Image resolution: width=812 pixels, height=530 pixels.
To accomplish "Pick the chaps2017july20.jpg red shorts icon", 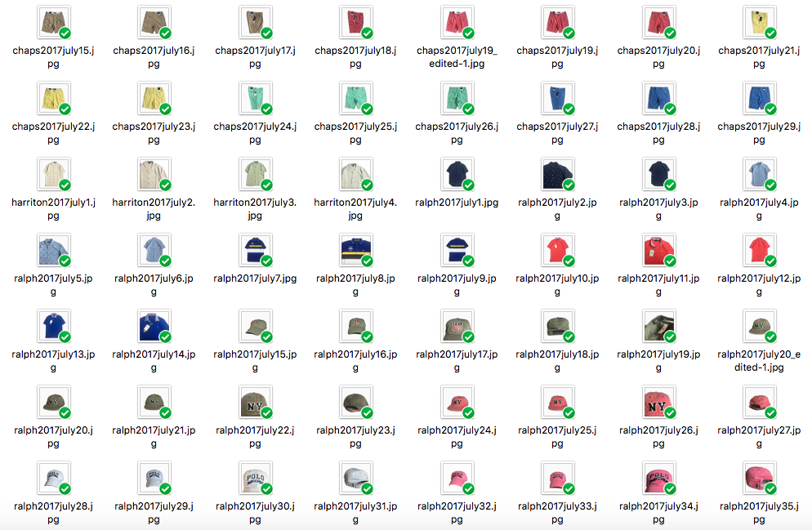I will tap(658, 22).
